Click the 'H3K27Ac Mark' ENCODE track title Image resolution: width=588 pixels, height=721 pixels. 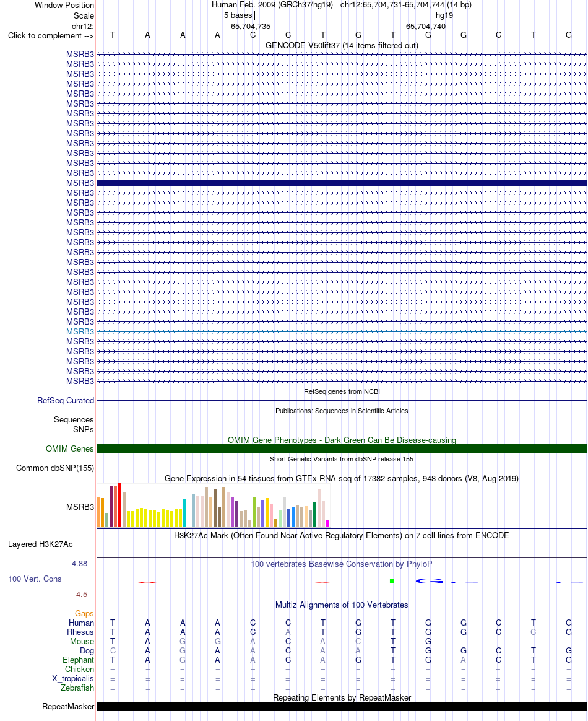[342, 536]
